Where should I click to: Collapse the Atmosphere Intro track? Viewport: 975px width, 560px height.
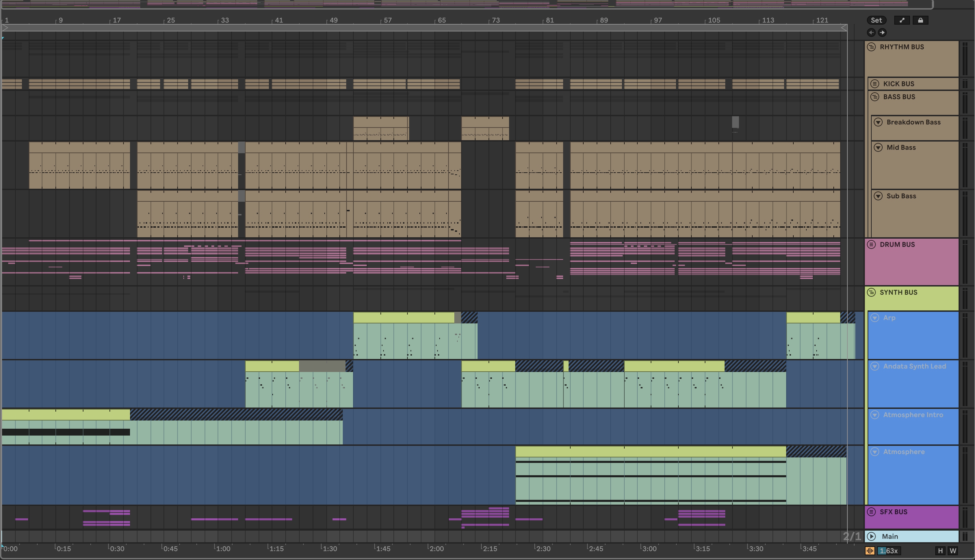874,415
